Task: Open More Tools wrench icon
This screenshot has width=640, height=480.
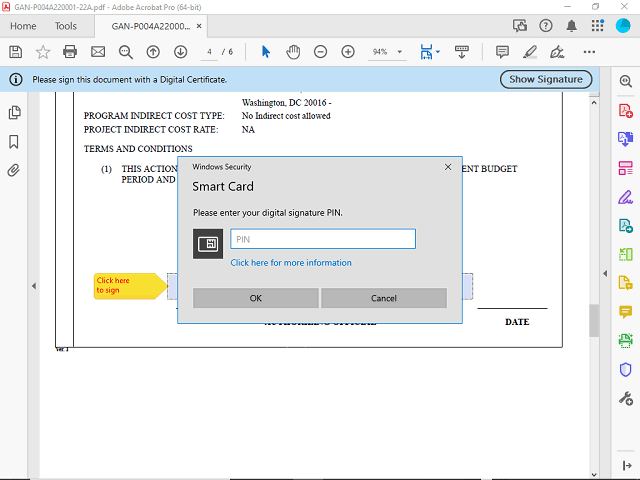Action: coord(626,398)
